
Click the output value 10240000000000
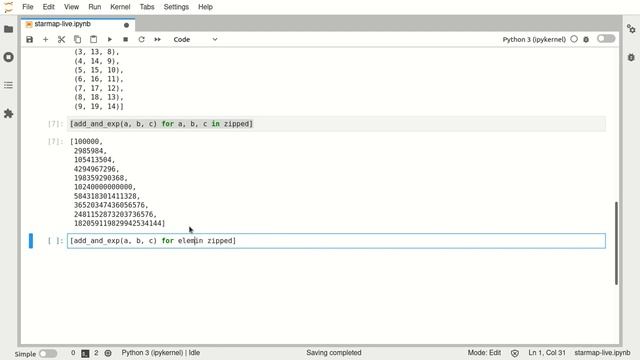pyautogui.click(x=104, y=187)
